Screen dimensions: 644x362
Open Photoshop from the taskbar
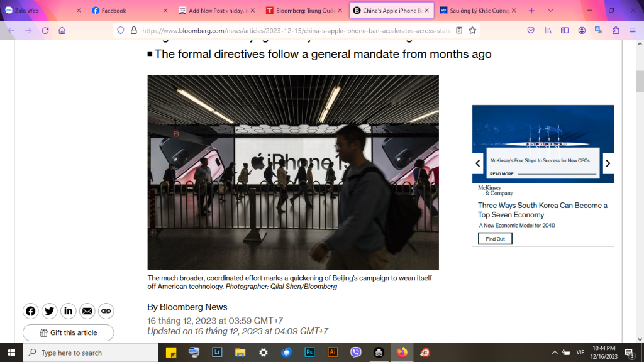[x=309, y=353]
